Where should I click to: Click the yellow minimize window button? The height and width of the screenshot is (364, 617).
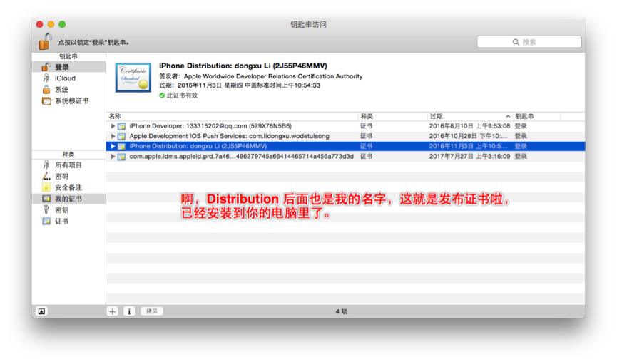(x=51, y=24)
